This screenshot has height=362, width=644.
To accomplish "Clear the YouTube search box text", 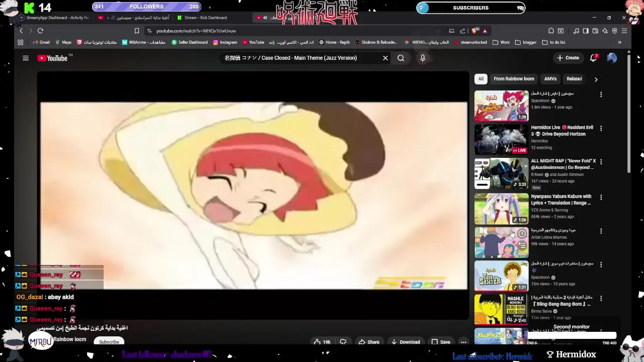I will click(x=385, y=58).
